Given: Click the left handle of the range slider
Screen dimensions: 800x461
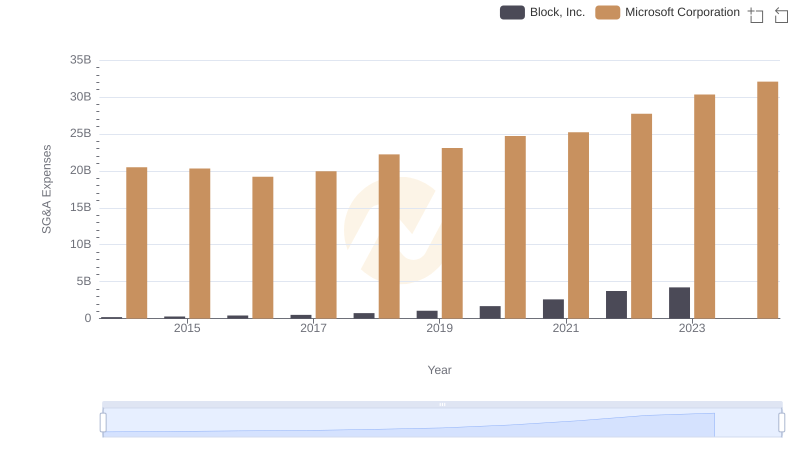Looking at the screenshot, I should click(x=103, y=423).
